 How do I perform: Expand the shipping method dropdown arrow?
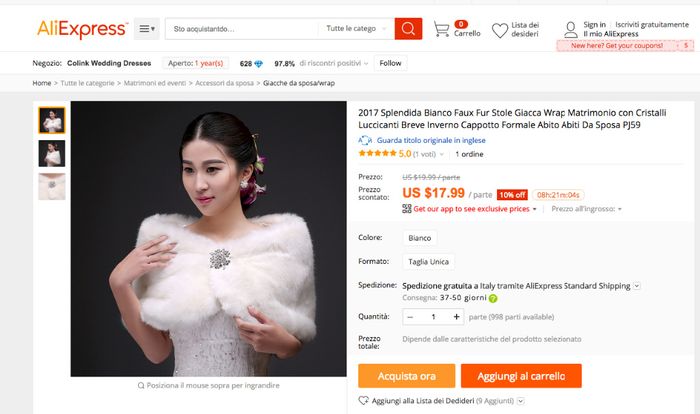[x=637, y=286]
